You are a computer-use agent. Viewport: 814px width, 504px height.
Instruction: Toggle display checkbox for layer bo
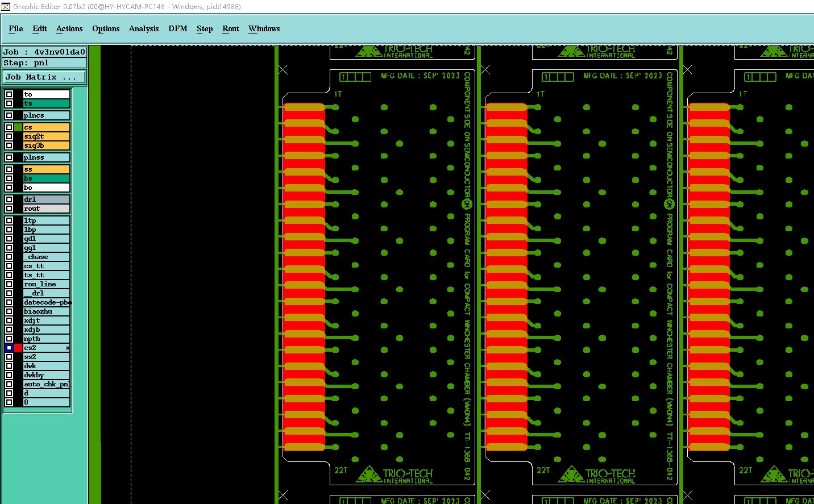coord(9,188)
